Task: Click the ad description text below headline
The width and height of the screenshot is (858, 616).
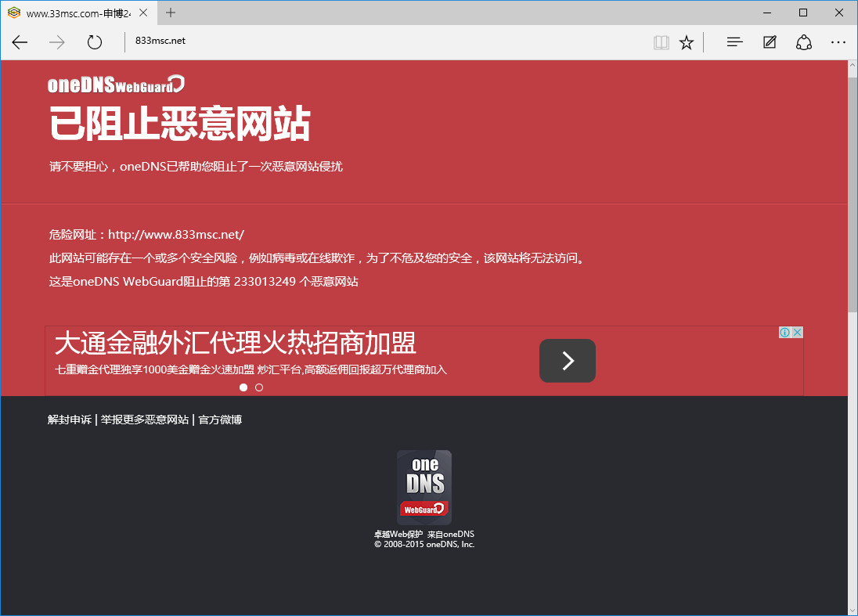Action: coord(251,369)
